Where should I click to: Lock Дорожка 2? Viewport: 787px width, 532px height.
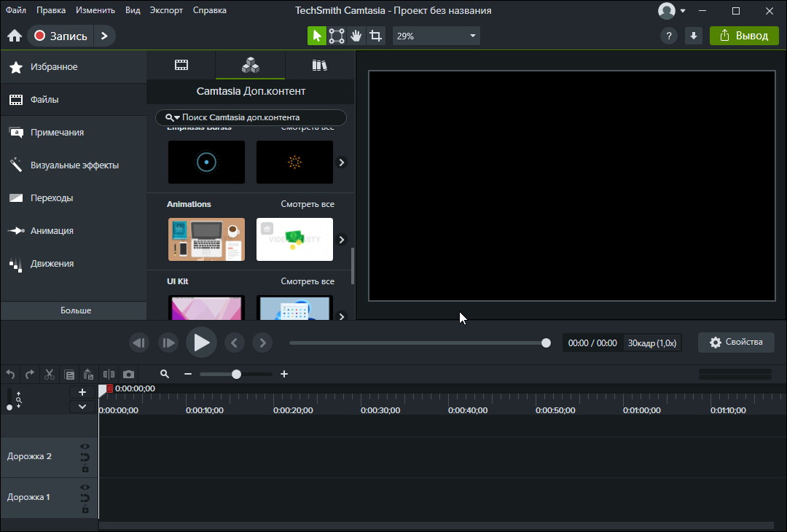85,469
